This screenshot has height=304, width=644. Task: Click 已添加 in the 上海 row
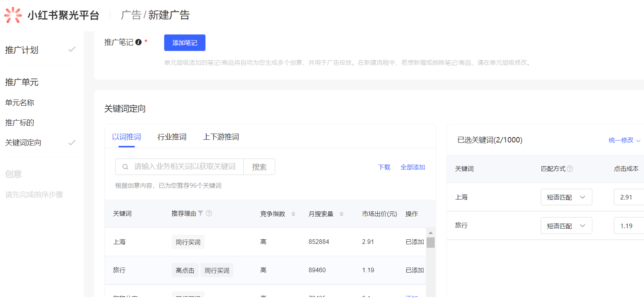415,242
